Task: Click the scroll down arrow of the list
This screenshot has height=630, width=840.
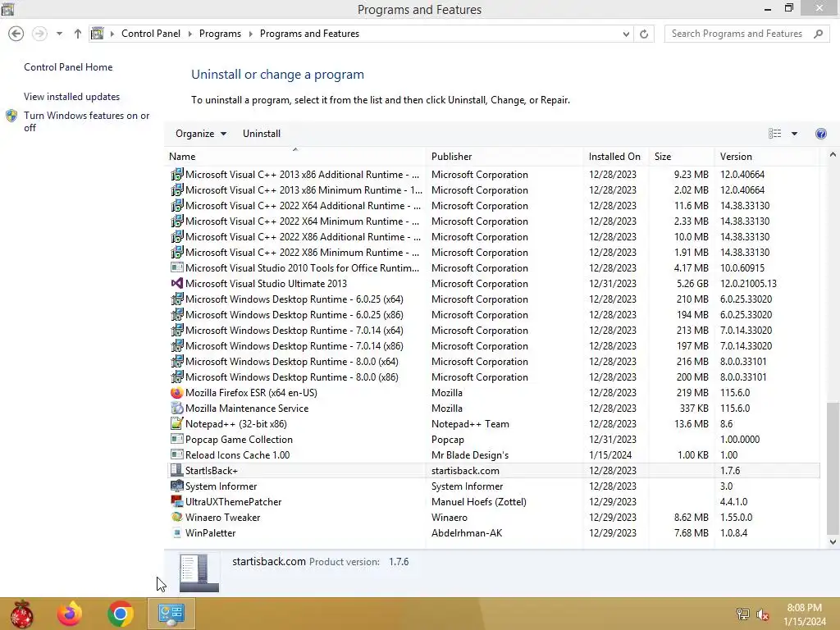Action: (x=833, y=541)
